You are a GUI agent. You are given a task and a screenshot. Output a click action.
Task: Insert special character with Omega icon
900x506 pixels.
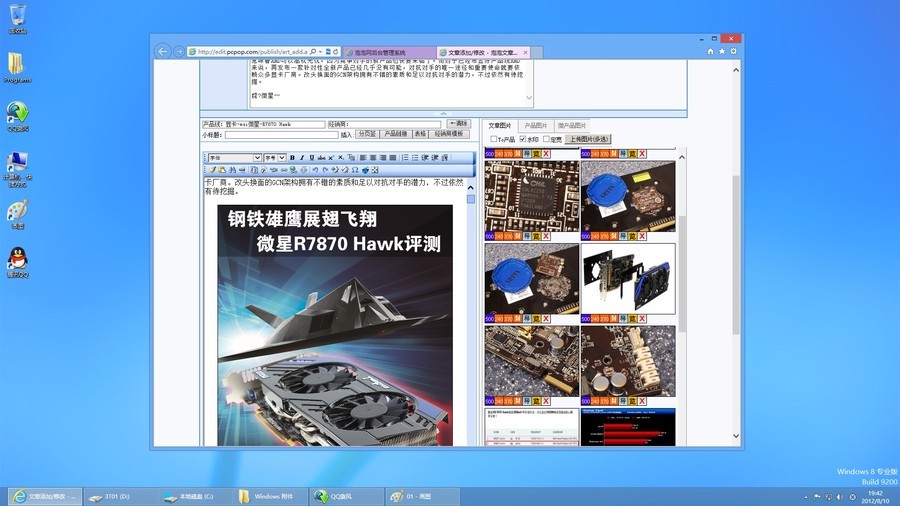[355, 170]
